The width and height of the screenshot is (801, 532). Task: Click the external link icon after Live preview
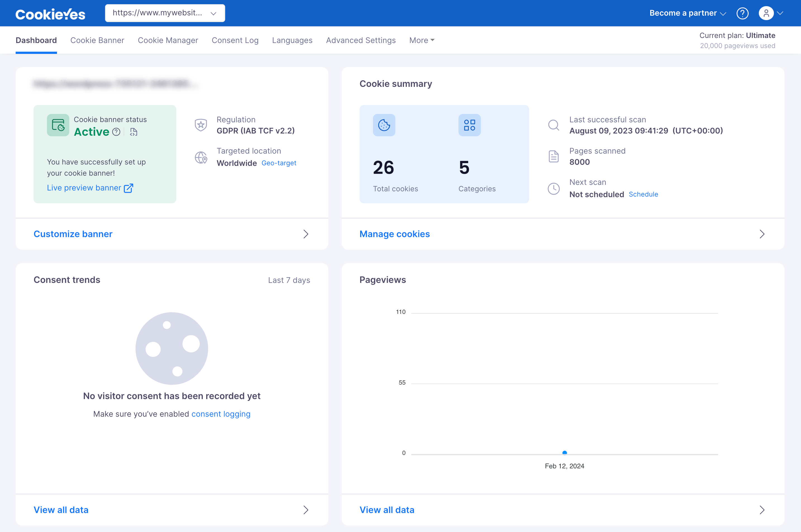coord(128,188)
